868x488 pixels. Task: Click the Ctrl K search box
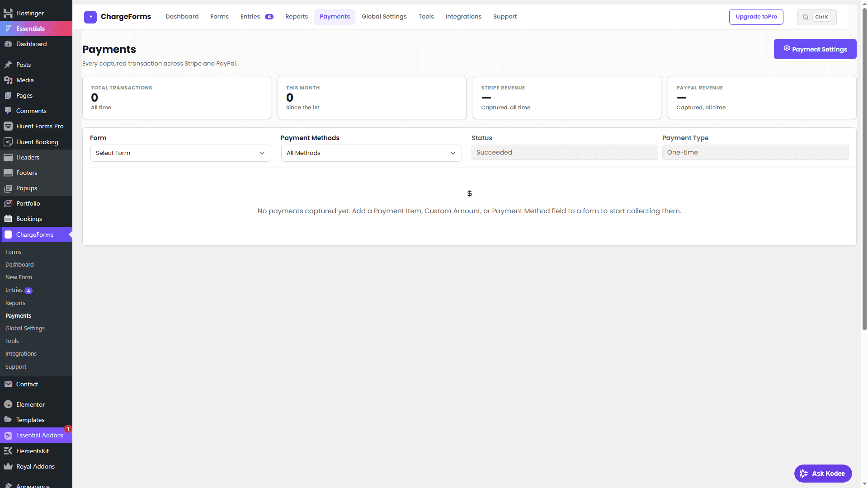tap(817, 17)
